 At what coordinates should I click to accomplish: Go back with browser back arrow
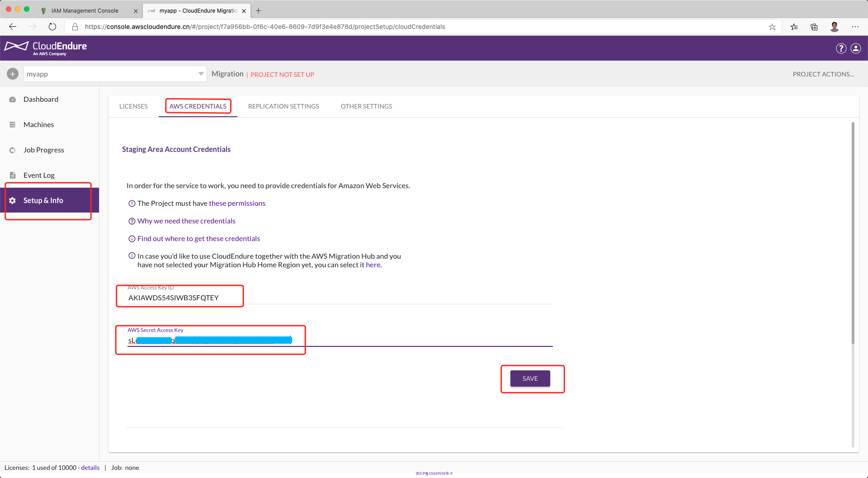pyautogui.click(x=13, y=27)
